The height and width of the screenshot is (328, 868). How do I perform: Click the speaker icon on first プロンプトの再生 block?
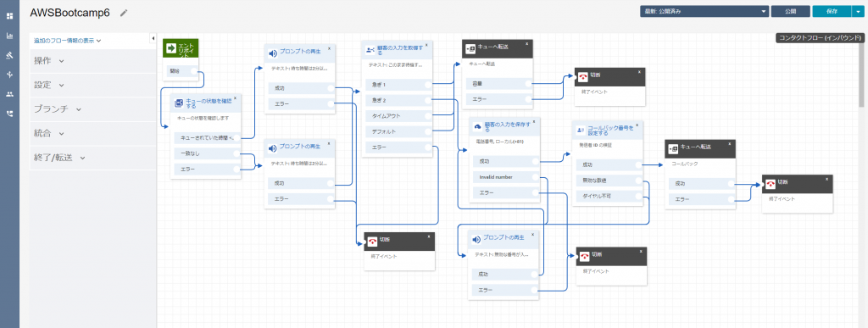(x=272, y=53)
